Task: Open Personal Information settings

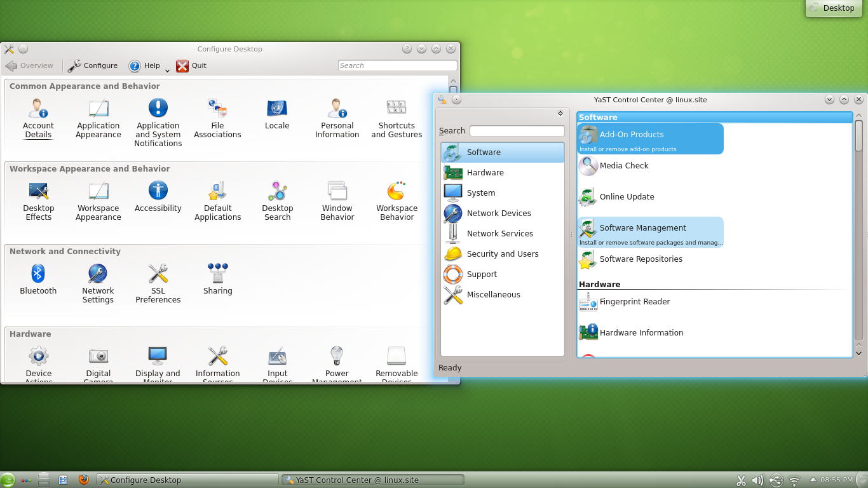Action: coord(337,118)
